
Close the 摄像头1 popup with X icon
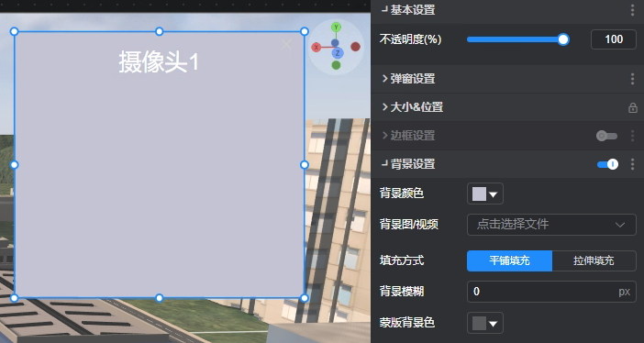click(x=286, y=44)
